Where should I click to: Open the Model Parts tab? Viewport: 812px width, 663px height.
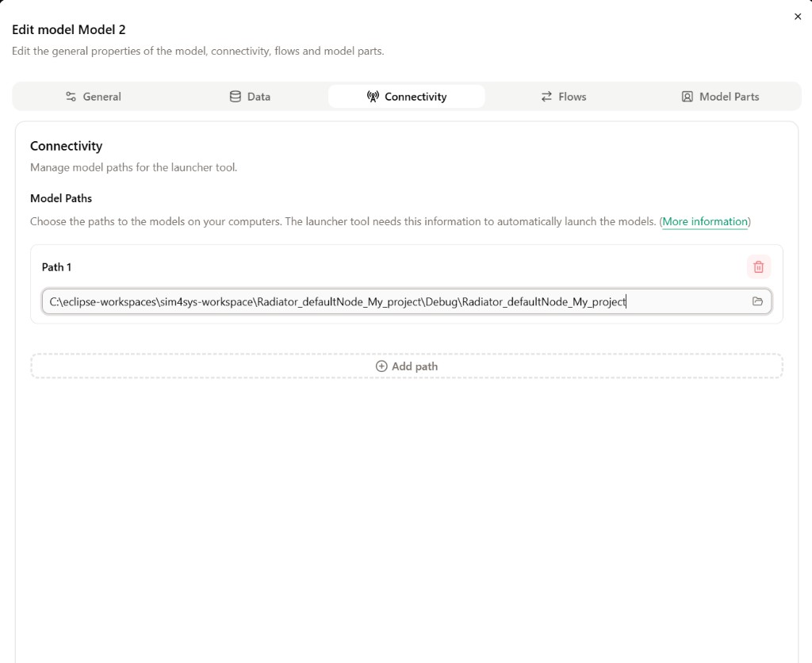coord(720,96)
